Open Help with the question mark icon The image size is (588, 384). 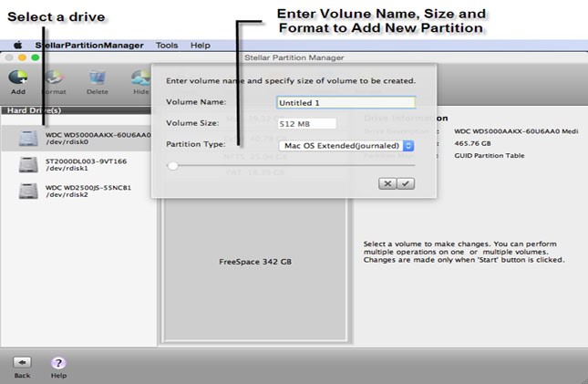pos(58,363)
